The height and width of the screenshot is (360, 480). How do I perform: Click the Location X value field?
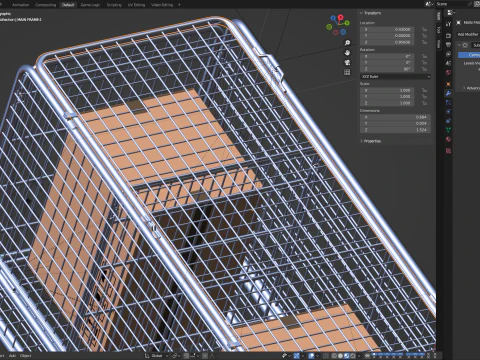[387, 29]
